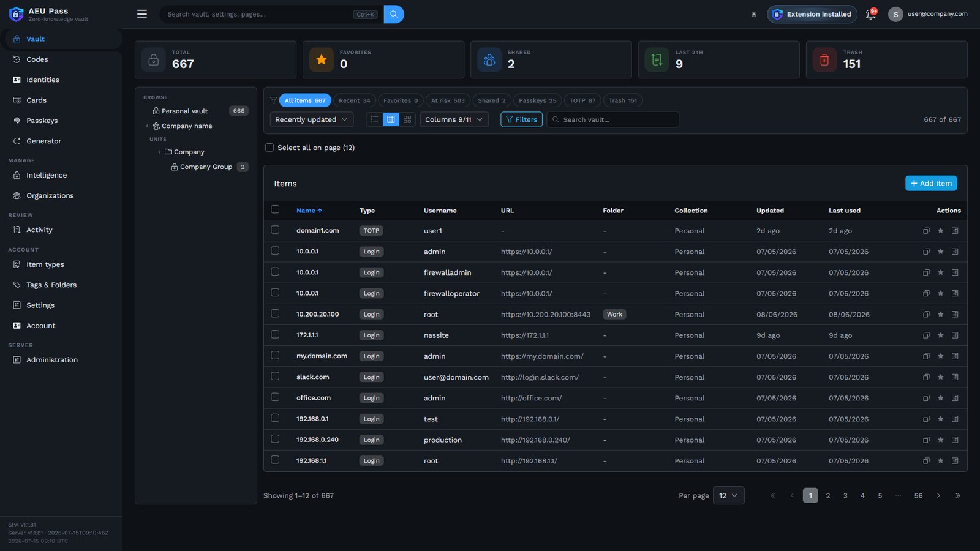Show TOTP 87 filter tab

pos(582,100)
